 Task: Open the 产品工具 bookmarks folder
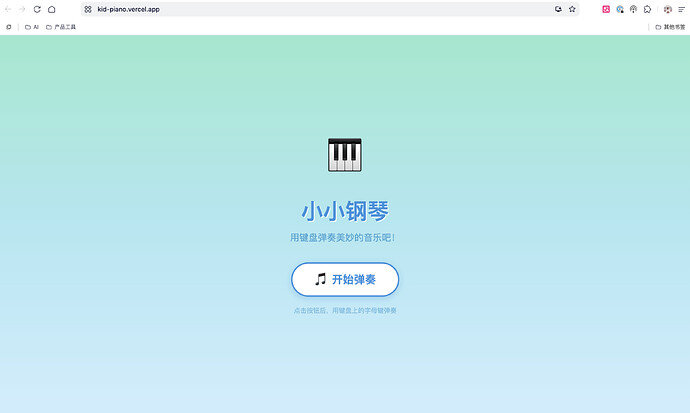pos(61,27)
